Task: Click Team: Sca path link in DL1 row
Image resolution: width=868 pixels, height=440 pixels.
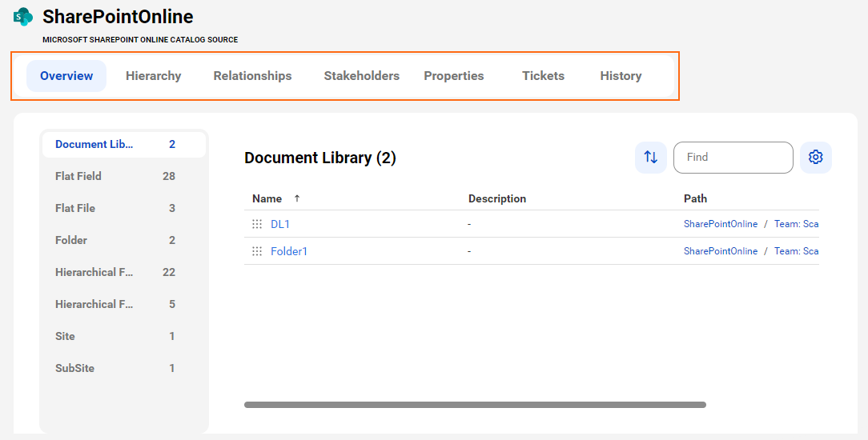Action: coord(796,224)
